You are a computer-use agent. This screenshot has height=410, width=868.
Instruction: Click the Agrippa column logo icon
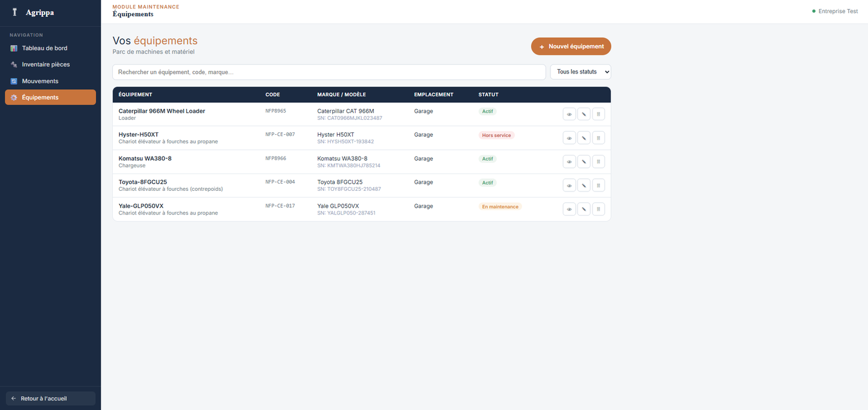(14, 12)
